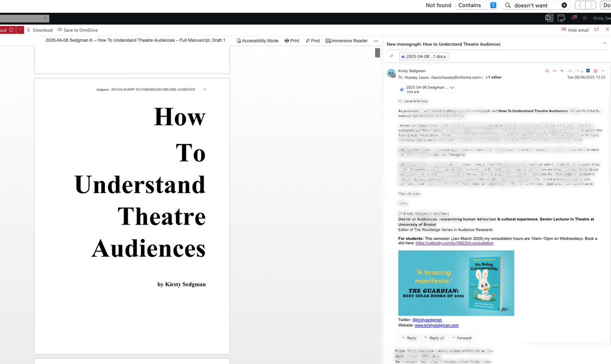The height and width of the screenshot is (364, 611).
Task: Collapse the conversation subject header
Action: 606,44
